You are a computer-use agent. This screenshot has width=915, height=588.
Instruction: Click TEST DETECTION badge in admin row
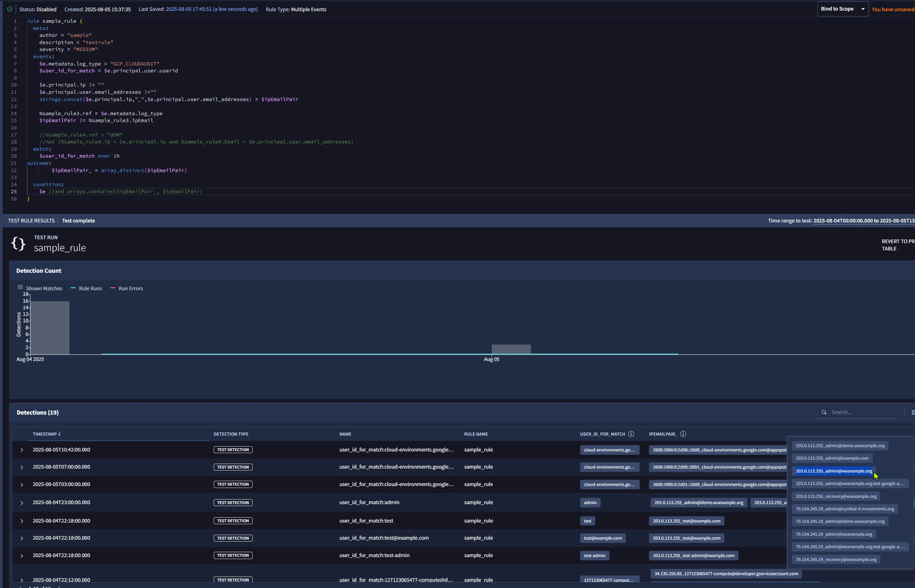[233, 502]
